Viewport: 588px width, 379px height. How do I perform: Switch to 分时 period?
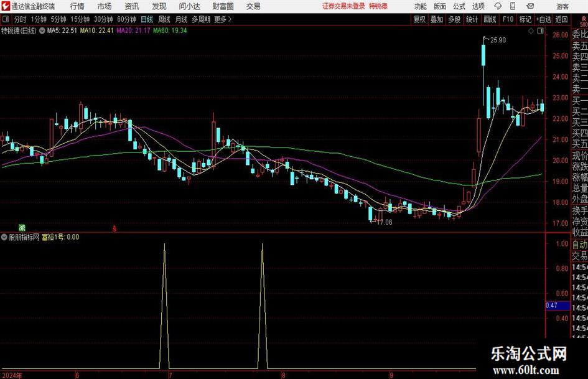click(x=20, y=19)
